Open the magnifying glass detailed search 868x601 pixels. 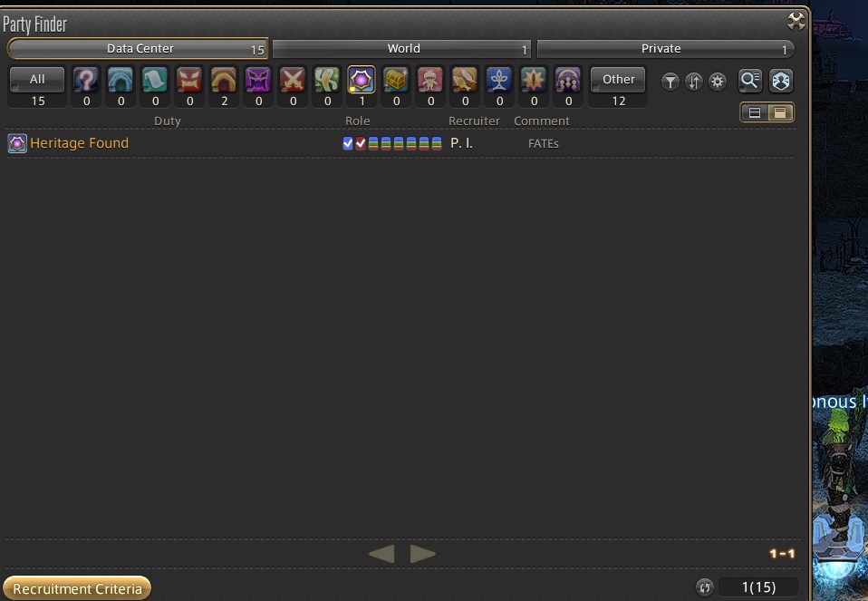pyautogui.click(x=750, y=81)
